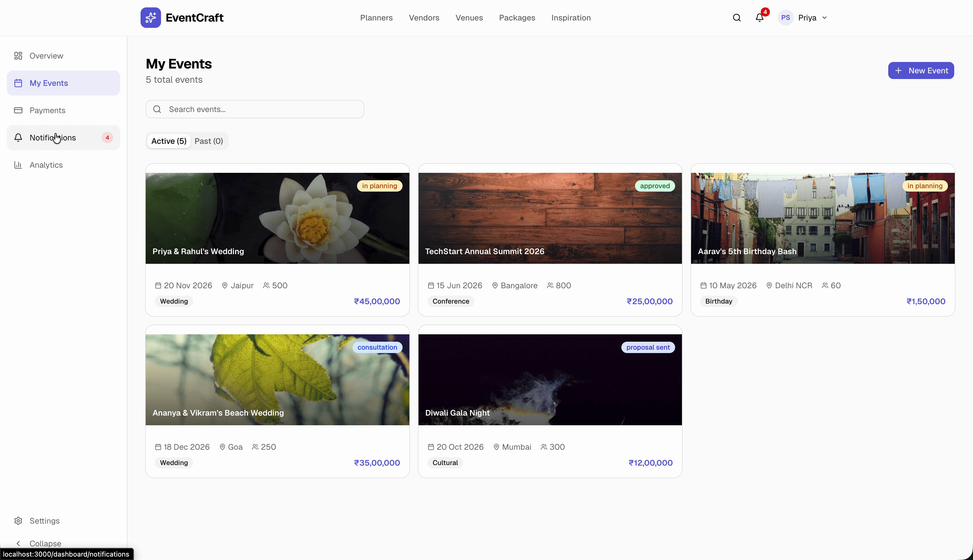Screen dimensions: 973x560
Task: Click inside the Search events field
Action: coord(254,109)
